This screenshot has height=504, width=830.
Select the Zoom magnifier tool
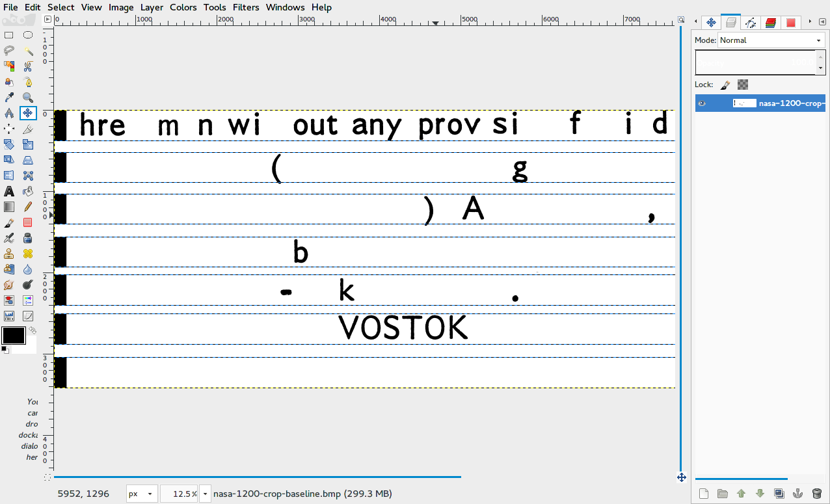click(28, 98)
